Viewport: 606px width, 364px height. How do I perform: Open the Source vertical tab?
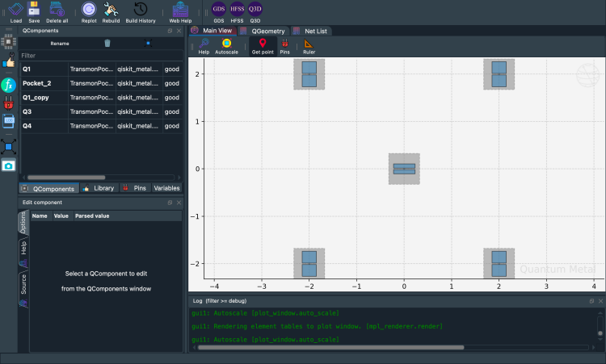tap(23, 290)
